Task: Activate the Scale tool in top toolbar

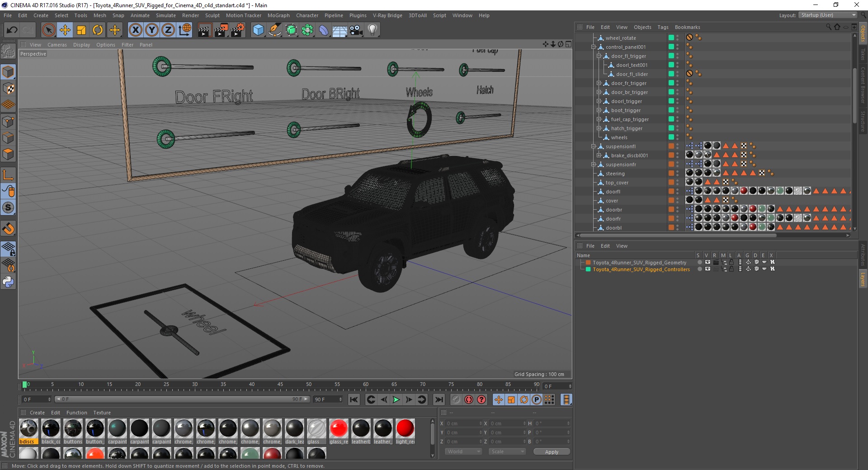Action: [x=81, y=30]
